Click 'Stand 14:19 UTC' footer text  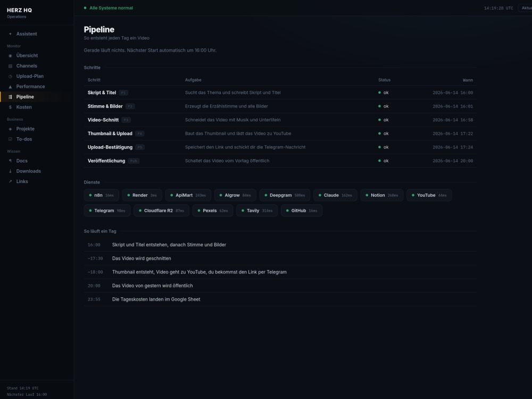tap(23, 388)
